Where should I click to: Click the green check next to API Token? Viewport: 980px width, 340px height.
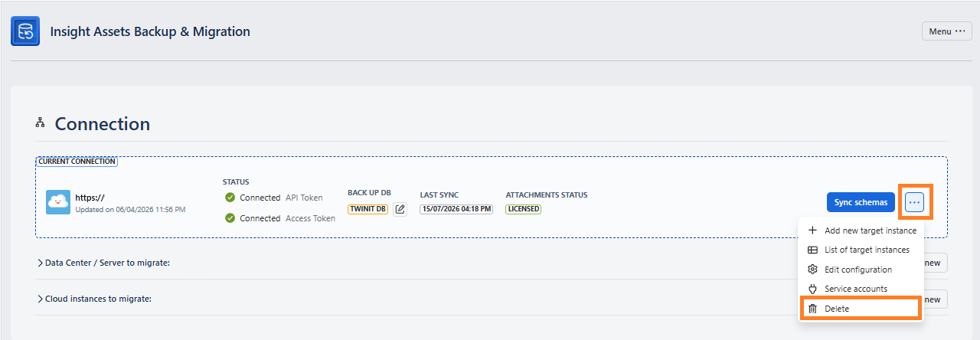coord(230,198)
